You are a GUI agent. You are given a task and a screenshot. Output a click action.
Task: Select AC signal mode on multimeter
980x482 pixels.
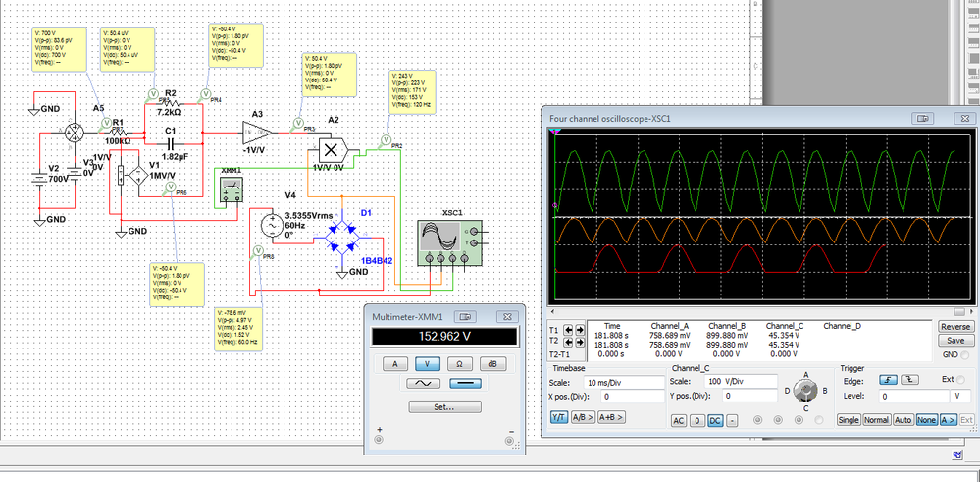pos(425,384)
